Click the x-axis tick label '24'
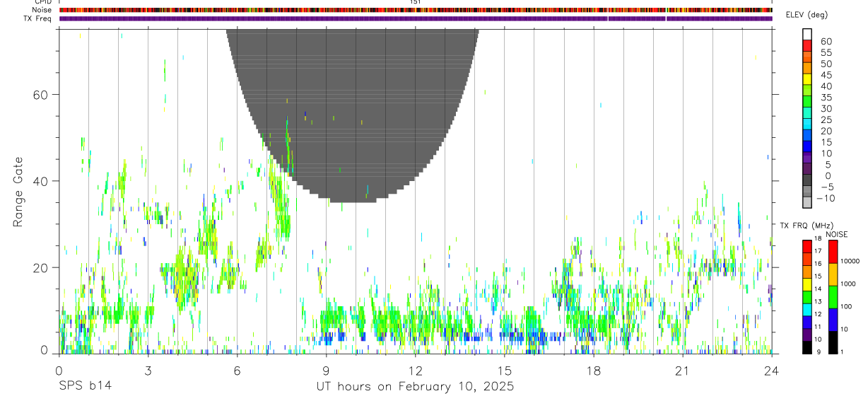This screenshot has width=868, height=401. [x=771, y=371]
